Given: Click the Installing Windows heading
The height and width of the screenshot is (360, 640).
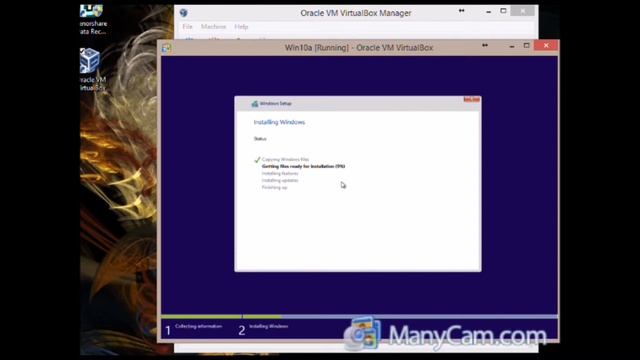Looking at the screenshot, I should point(279,122).
